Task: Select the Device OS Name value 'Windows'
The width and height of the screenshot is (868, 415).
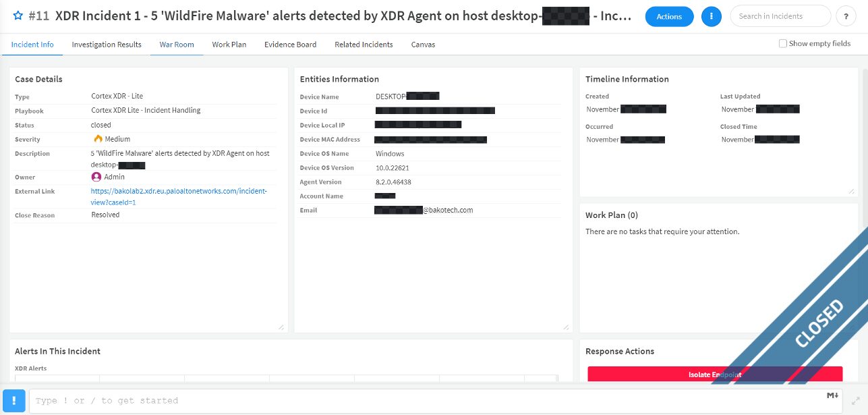Action: tap(390, 153)
